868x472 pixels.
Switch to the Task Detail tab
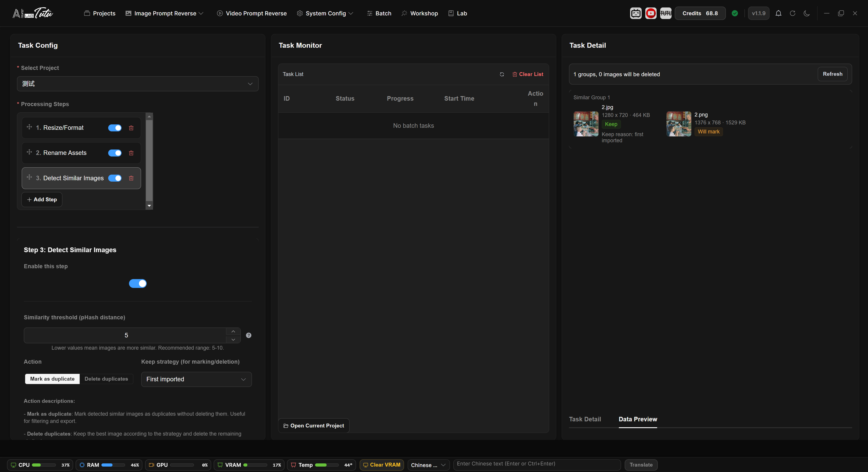[x=585, y=419]
